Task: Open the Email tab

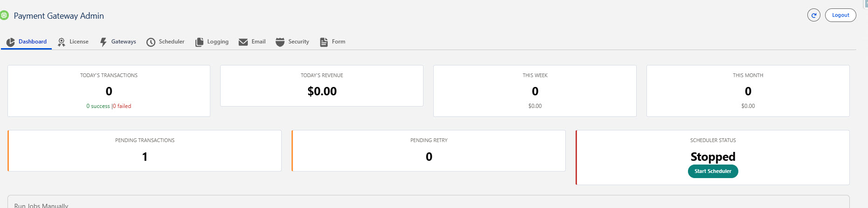Action: click(x=258, y=42)
